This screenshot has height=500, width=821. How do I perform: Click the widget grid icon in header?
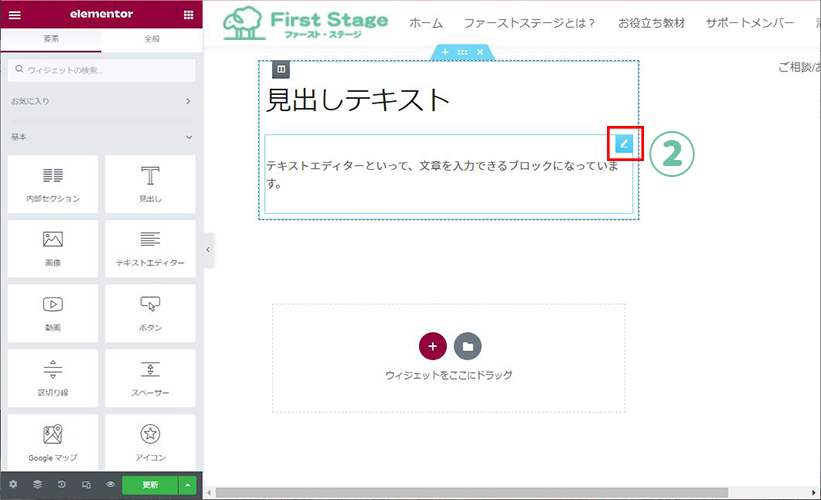(188, 15)
